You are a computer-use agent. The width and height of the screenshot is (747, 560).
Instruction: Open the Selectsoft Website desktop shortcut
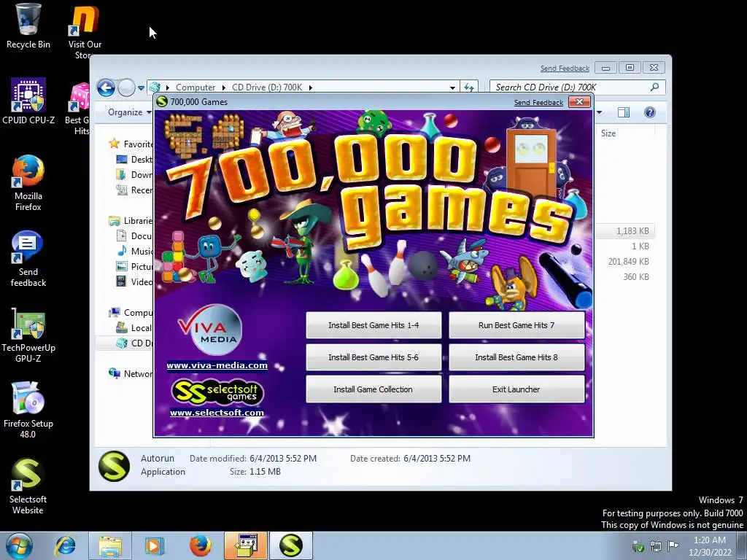click(28, 486)
